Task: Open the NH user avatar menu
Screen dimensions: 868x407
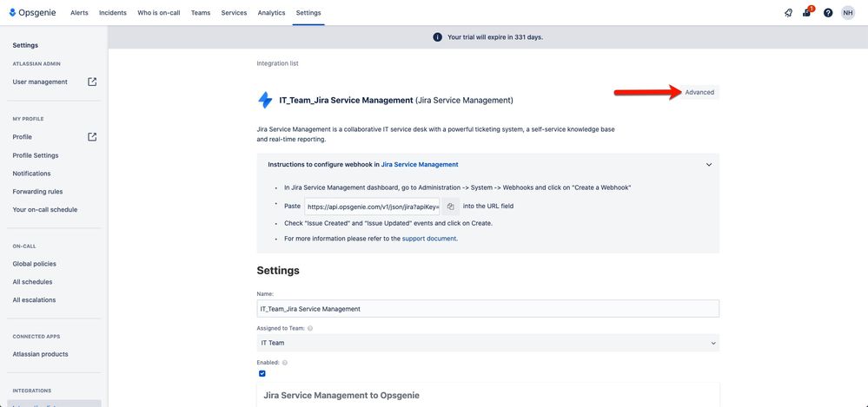Action: pyautogui.click(x=847, y=13)
